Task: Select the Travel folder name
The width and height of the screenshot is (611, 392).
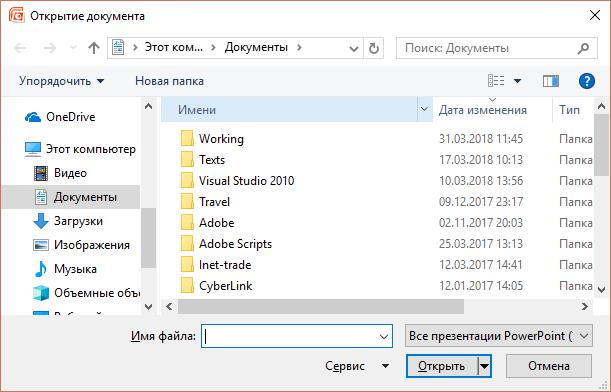Action: pos(214,202)
